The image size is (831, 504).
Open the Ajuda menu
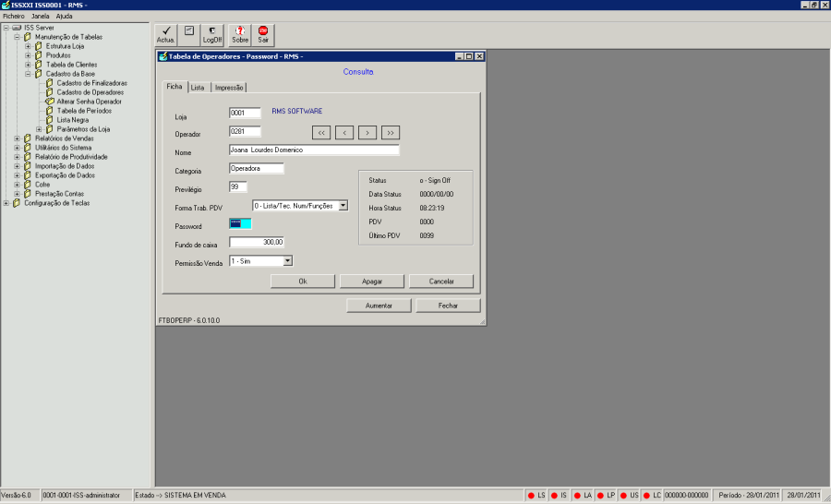[x=64, y=17]
